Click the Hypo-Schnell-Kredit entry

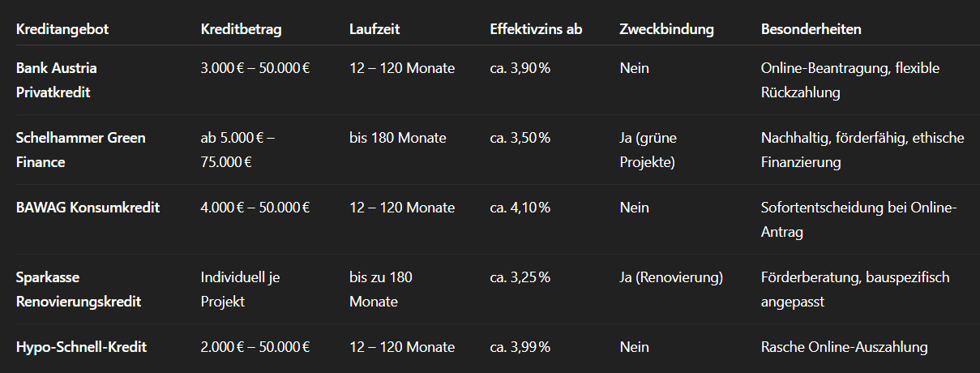(x=81, y=347)
